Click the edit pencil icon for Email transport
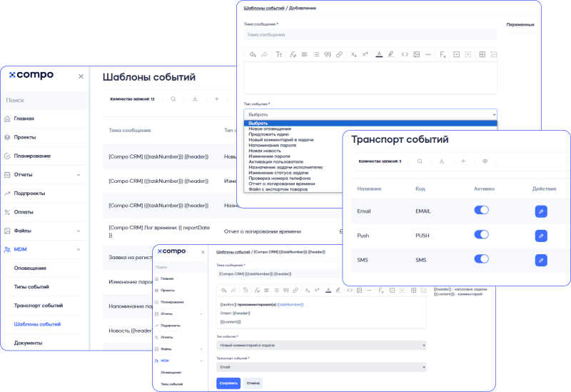 tap(541, 211)
